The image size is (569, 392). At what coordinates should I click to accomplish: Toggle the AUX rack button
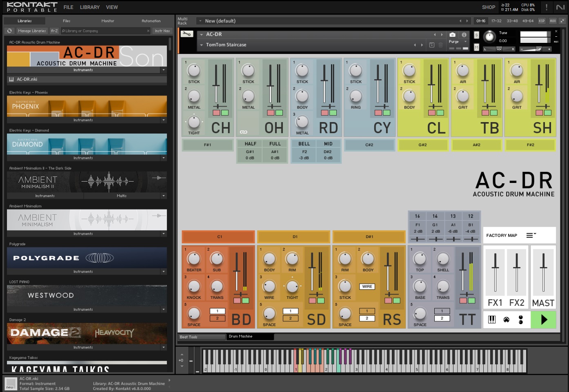point(553,21)
